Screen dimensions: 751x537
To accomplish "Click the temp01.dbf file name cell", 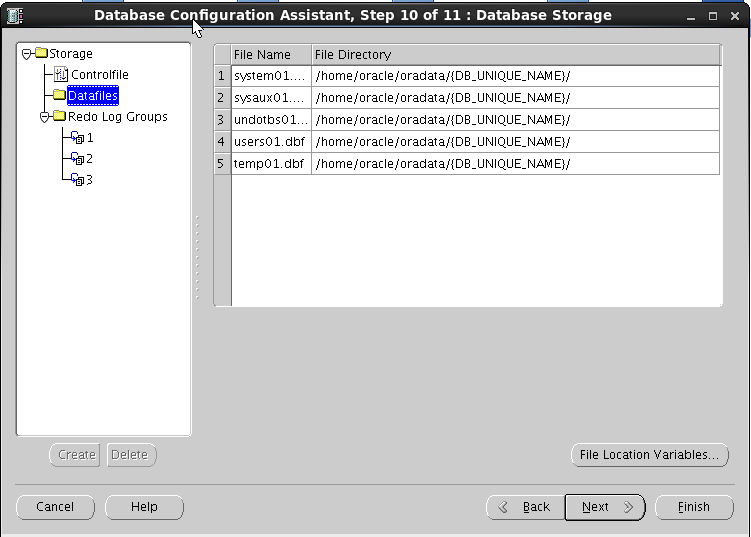I will tap(271, 164).
